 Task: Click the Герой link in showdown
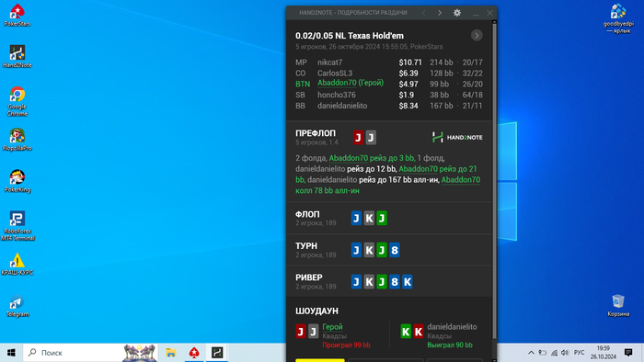(x=332, y=327)
